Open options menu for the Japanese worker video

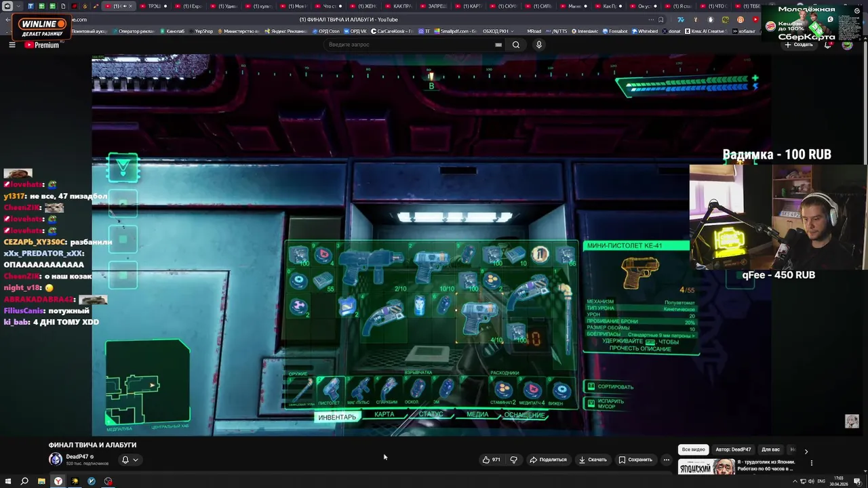811,464
